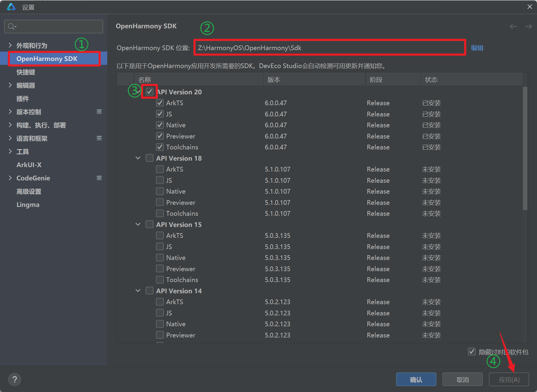Click the 取消 button
Screen dimensions: 537x392
pos(462,379)
